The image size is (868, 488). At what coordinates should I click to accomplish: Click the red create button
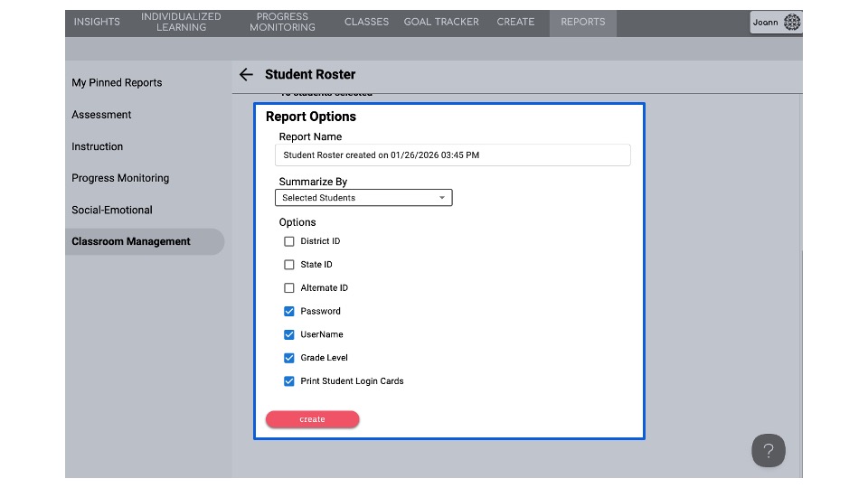pos(312,418)
